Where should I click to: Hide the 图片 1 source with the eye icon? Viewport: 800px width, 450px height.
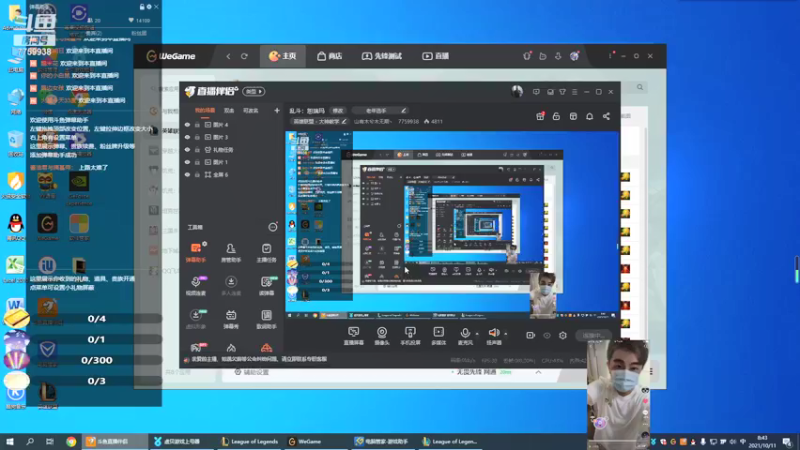pyautogui.click(x=187, y=162)
